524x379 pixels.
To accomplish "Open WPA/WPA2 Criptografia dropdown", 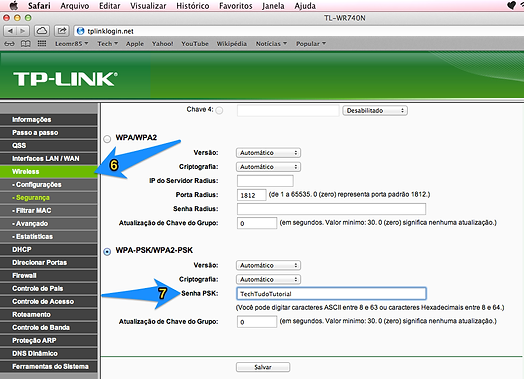I will (268, 167).
